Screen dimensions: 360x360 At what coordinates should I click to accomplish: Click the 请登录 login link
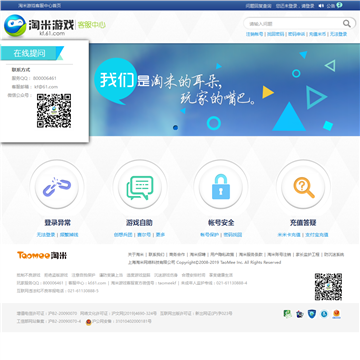[308, 6]
